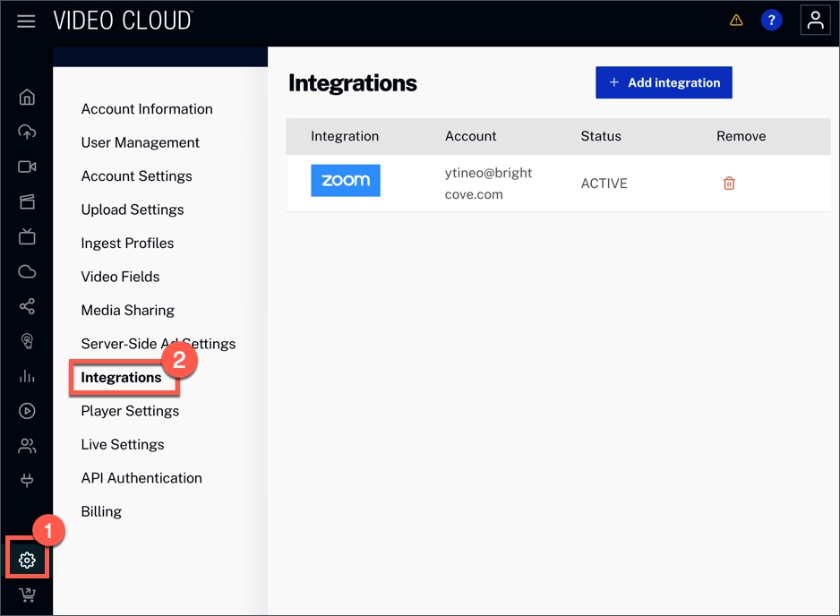Open the hamburger navigation menu
This screenshot has width=840, height=616.
tap(25, 21)
